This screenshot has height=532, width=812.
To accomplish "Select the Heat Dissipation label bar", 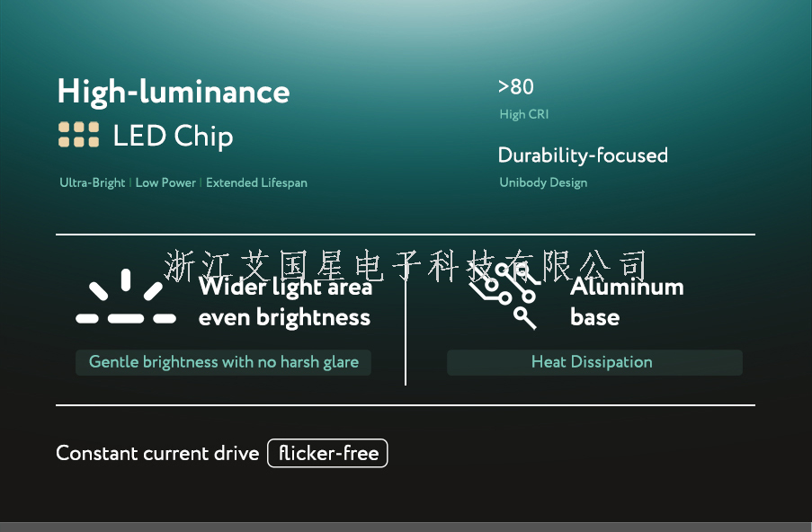I will point(593,362).
